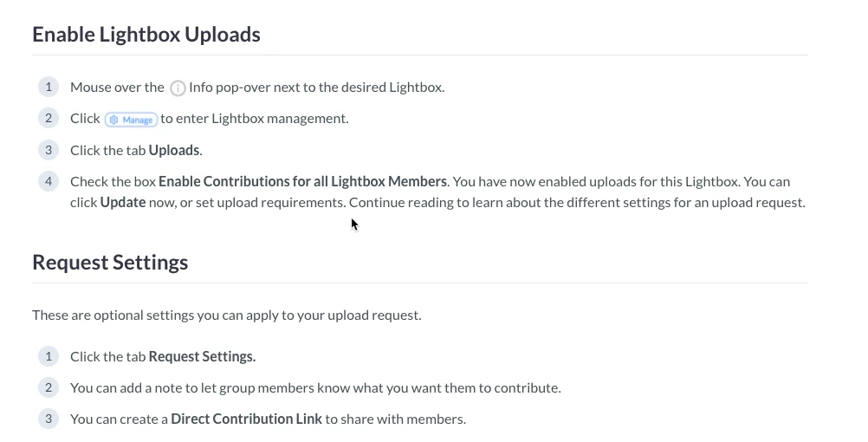Click step 3 badge beside 'Click the tab Uploads'

coord(49,150)
